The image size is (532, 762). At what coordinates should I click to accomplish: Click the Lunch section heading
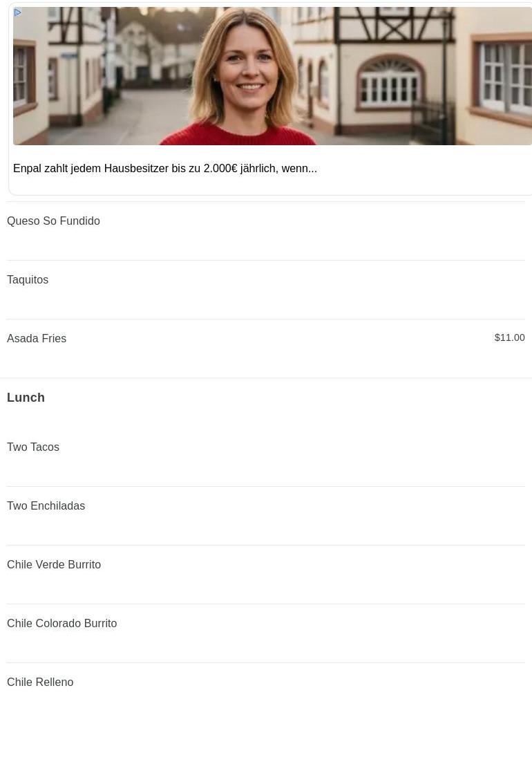point(26,398)
